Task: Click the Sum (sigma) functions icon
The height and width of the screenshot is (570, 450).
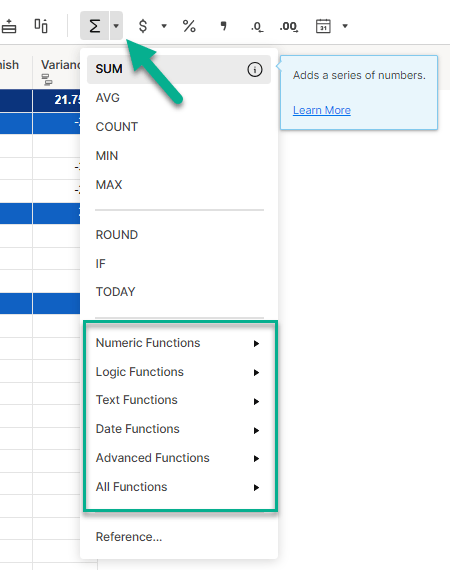Action: click(95, 26)
